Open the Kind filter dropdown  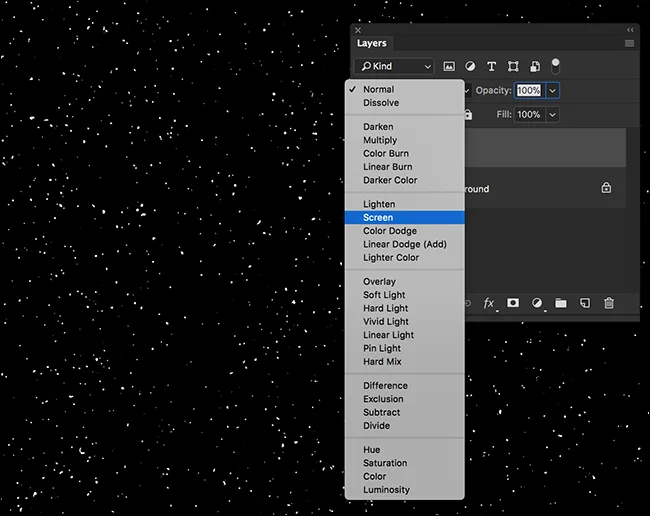[396, 67]
